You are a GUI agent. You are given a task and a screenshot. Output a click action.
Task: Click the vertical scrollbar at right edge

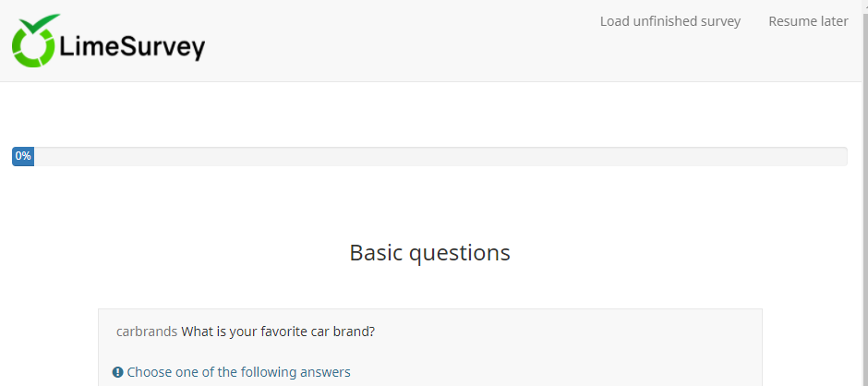click(x=862, y=185)
